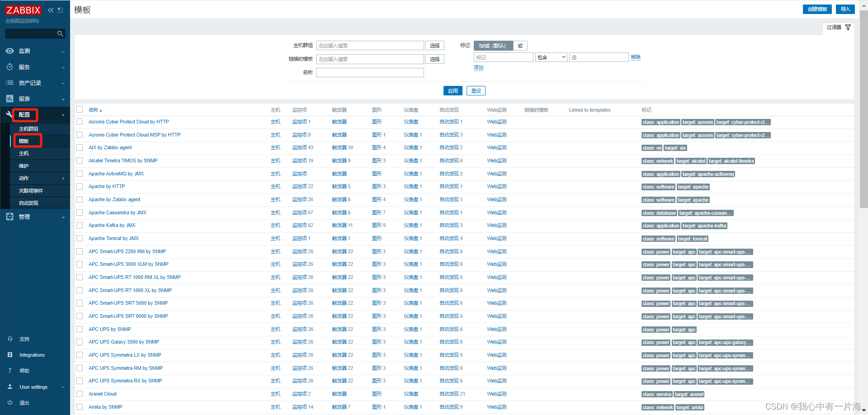Open 模板 in the sidebar
Image resolution: width=868 pixels, height=415 pixels.
(x=24, y=141)
